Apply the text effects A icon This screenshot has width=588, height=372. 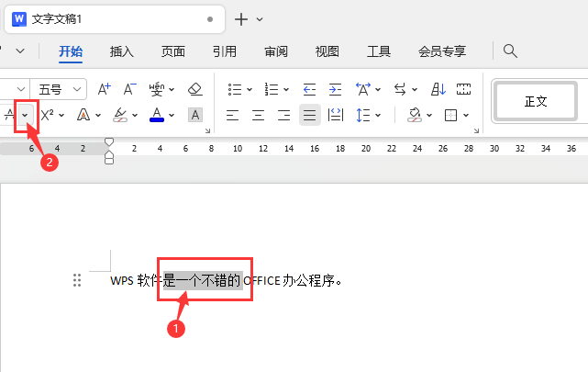click(x=83, y=115)
